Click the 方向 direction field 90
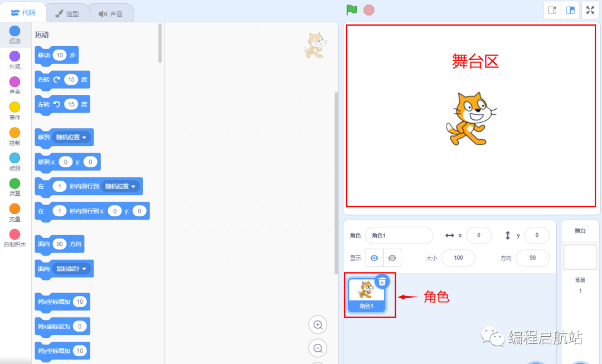 coord(532,258)
